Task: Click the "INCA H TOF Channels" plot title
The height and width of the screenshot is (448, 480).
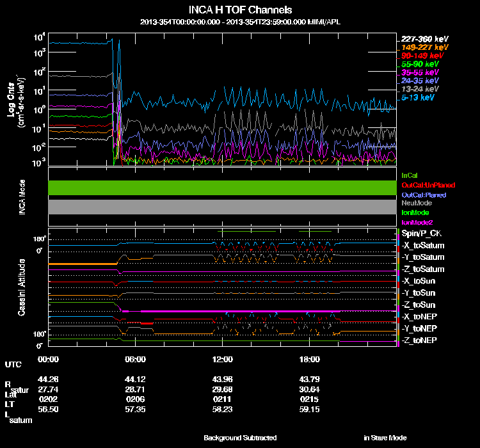Action: [240, 10]
